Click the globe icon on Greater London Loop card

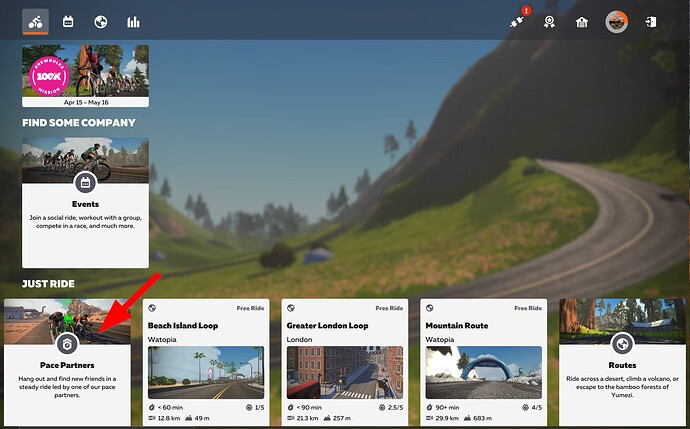291,308
